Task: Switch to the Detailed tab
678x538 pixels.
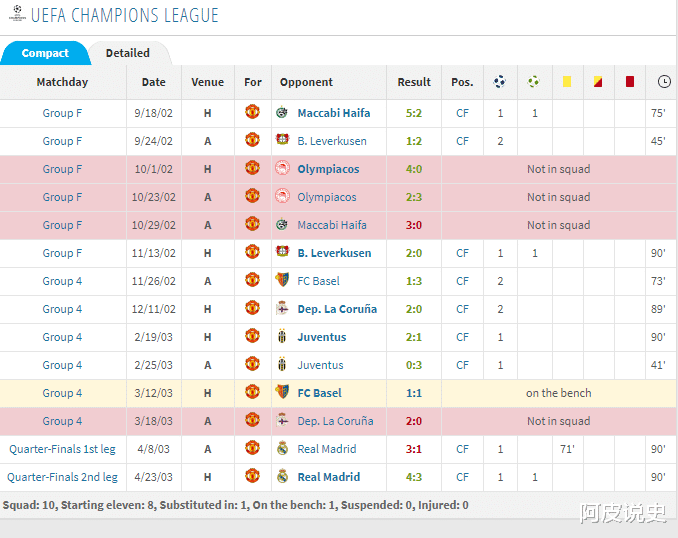Action: click(x=128, y=53)
